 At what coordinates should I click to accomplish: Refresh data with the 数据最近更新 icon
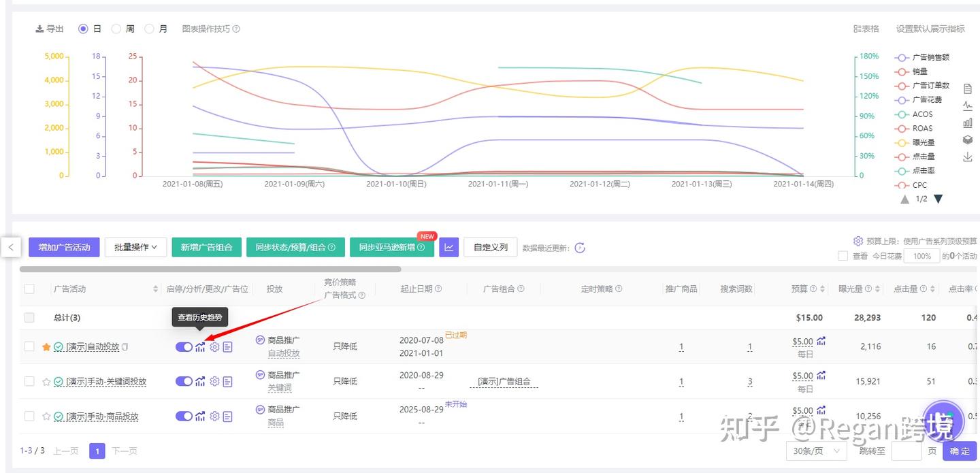tap(580, 248)
